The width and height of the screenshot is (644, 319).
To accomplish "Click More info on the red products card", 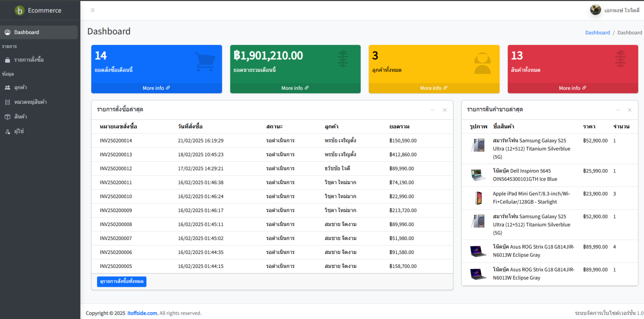I will click(573, 88).
